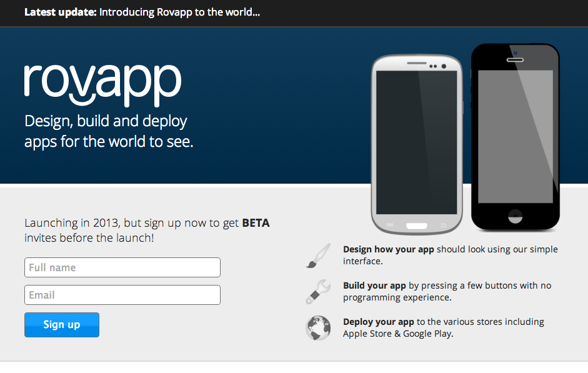Click the 'Latest update:' label
This screenshot has height=373, width=588.
[x=61, y=12]
